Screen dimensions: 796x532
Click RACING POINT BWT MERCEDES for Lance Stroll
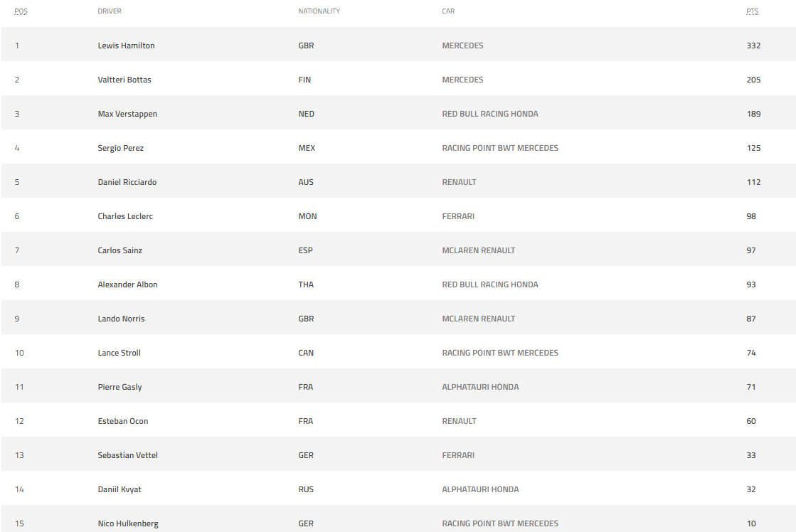click(x=500, y=353)
